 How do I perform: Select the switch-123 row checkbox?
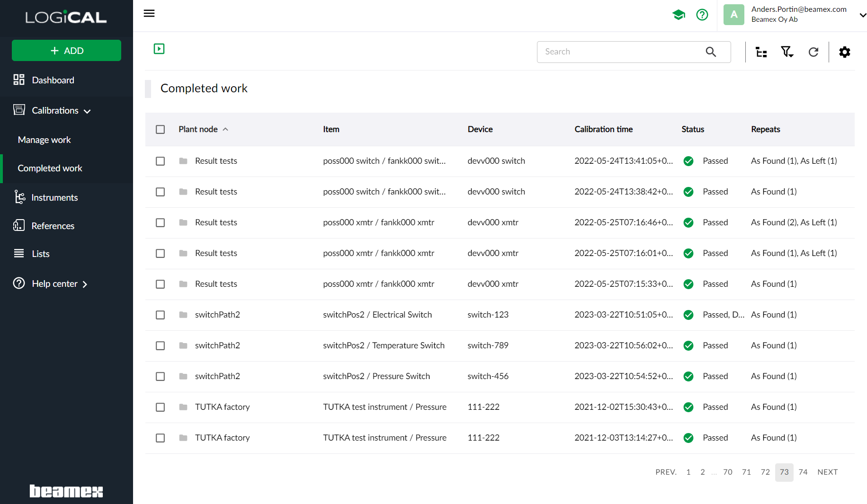click(161, 315)
